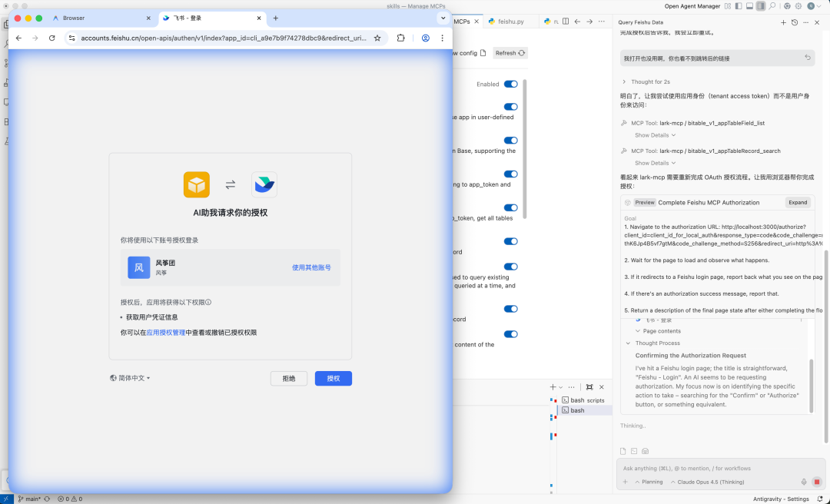Viewport: 830px width, 504px height.
Task: Click the microphone icon in the chat input
Action: point(804,482)
